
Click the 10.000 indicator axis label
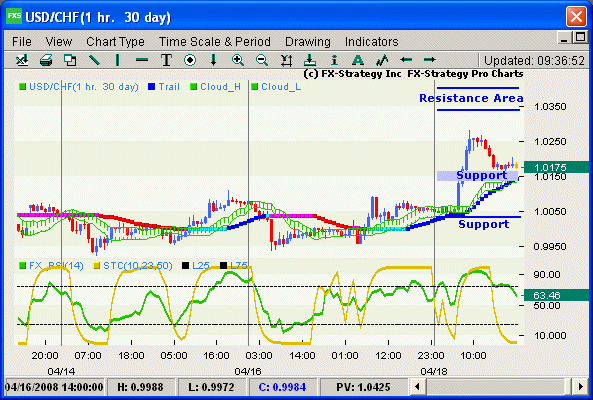[550, 335]
